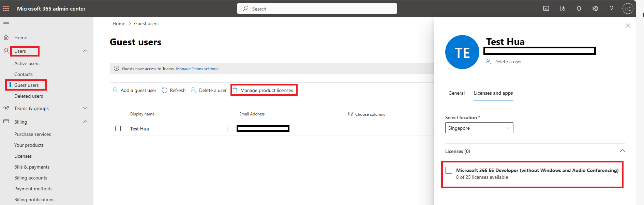Open Your products under Billing

29,145
